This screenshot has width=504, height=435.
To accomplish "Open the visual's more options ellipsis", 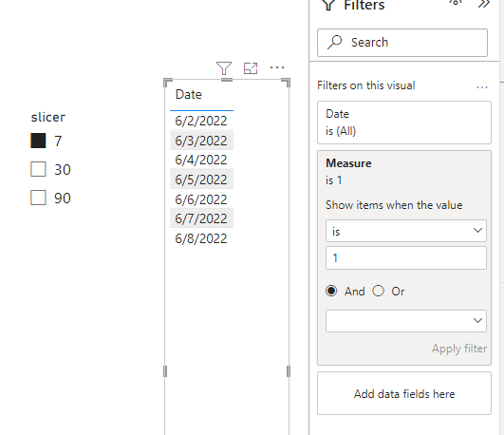I will point(277,67).
